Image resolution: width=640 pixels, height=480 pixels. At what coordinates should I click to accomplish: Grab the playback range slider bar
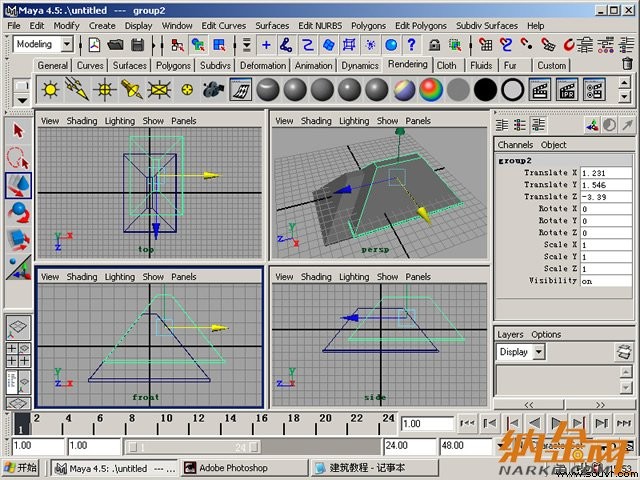(x=193, y=447)
